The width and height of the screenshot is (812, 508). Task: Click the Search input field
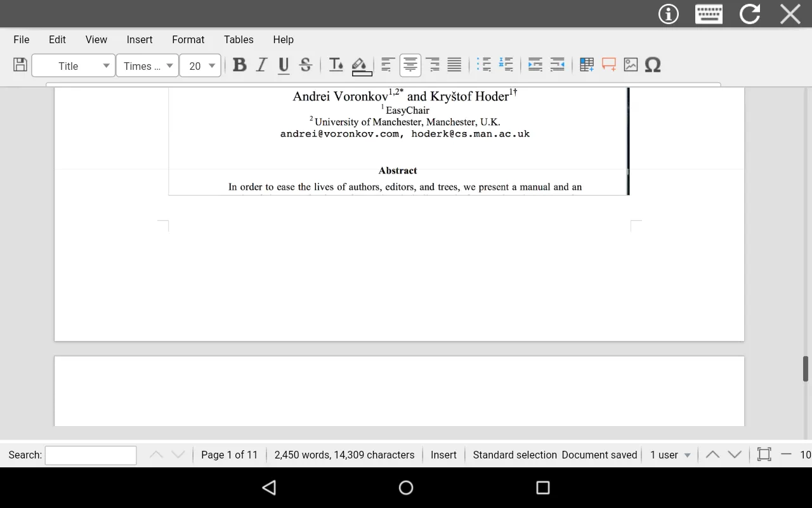pos(91,455)
